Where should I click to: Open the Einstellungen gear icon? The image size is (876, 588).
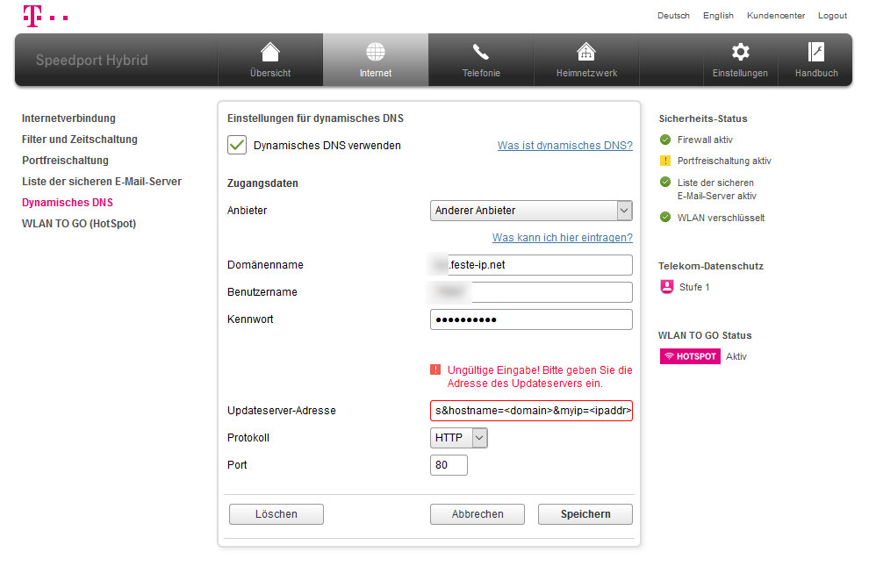(741, 52)
